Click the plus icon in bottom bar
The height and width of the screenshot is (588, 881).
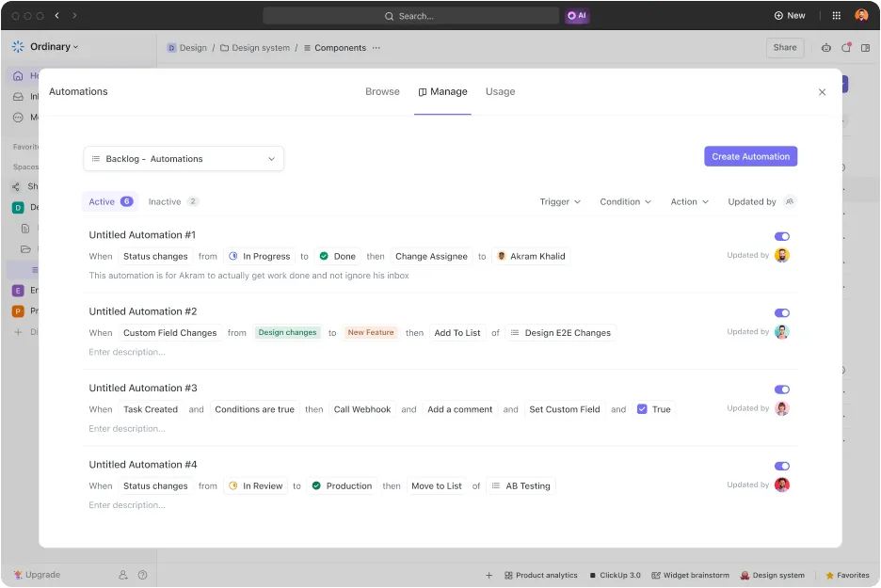tap(489, 576)
